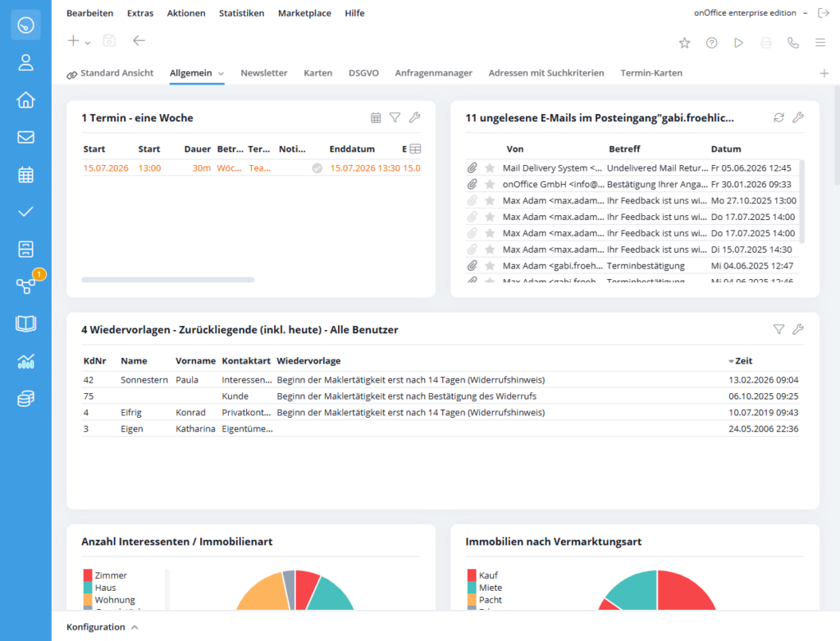Viewport: 840px width, 641px height.
Task: Click the filter icon in Wiedervorlagen widget
Action: click(x=779, y=330)
